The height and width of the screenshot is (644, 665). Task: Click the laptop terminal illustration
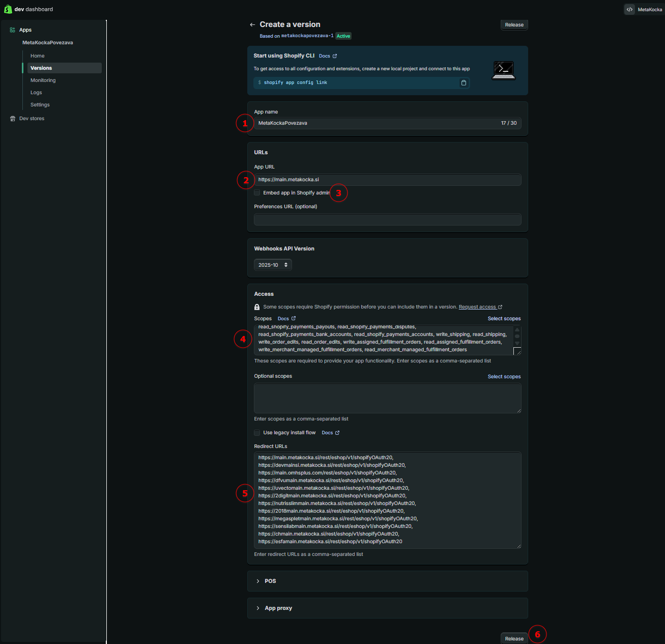point(504,70)
